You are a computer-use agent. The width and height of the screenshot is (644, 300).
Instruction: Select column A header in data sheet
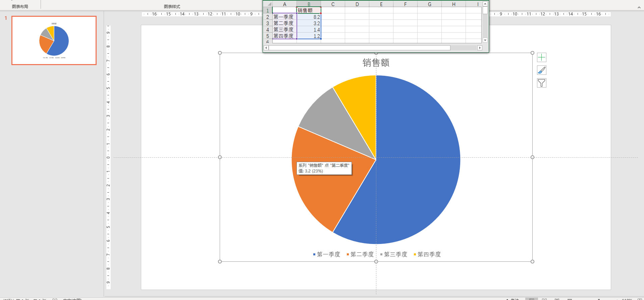(284, 4)
